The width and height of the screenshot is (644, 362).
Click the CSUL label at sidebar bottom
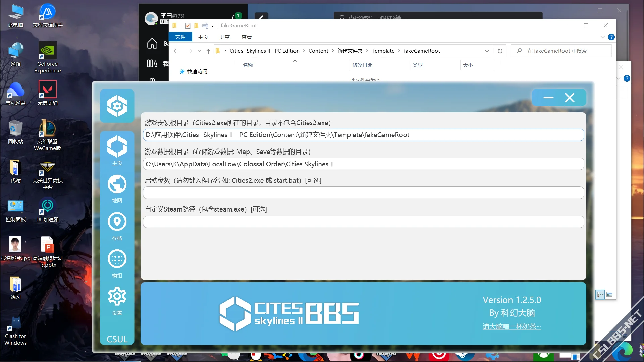point(117,339)
